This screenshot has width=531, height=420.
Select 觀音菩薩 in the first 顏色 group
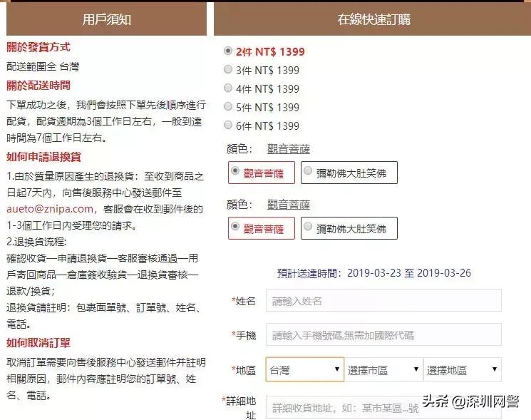click(262, 173)
